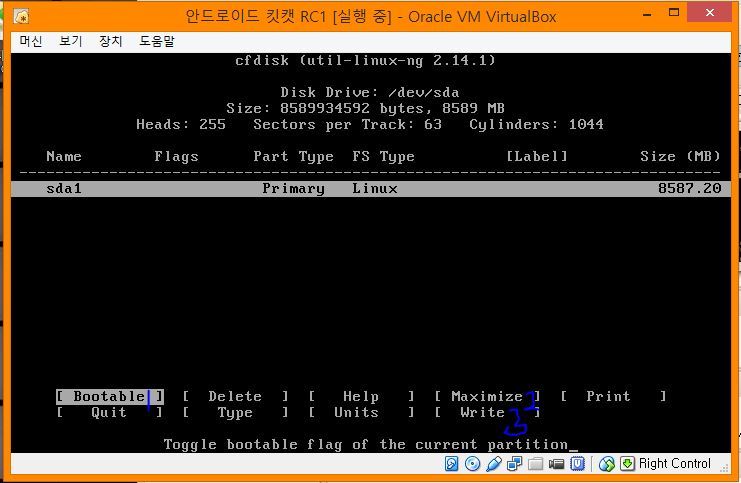The height and width of the screenshot is (483, 741).
Task: Maximize the VirtualBox window
Action: tap(674, 13)
